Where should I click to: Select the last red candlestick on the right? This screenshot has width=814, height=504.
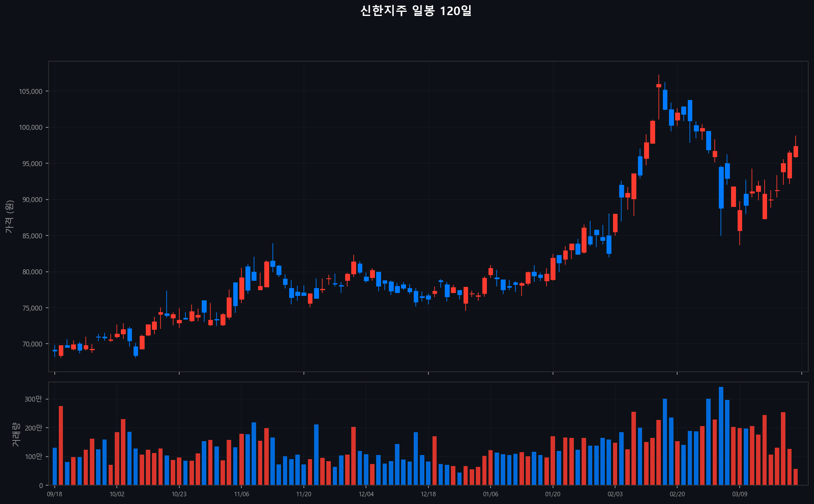[796, 151]
